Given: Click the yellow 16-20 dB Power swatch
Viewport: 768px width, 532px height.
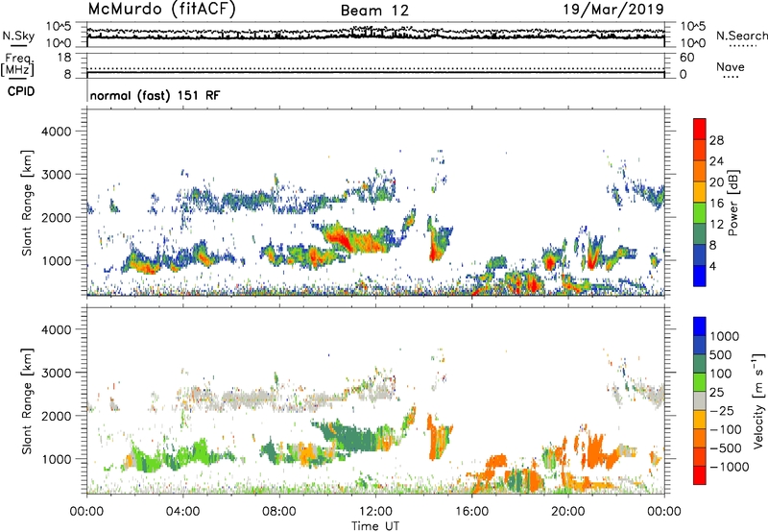Looking at the screenshot, I should click(700, 192).
